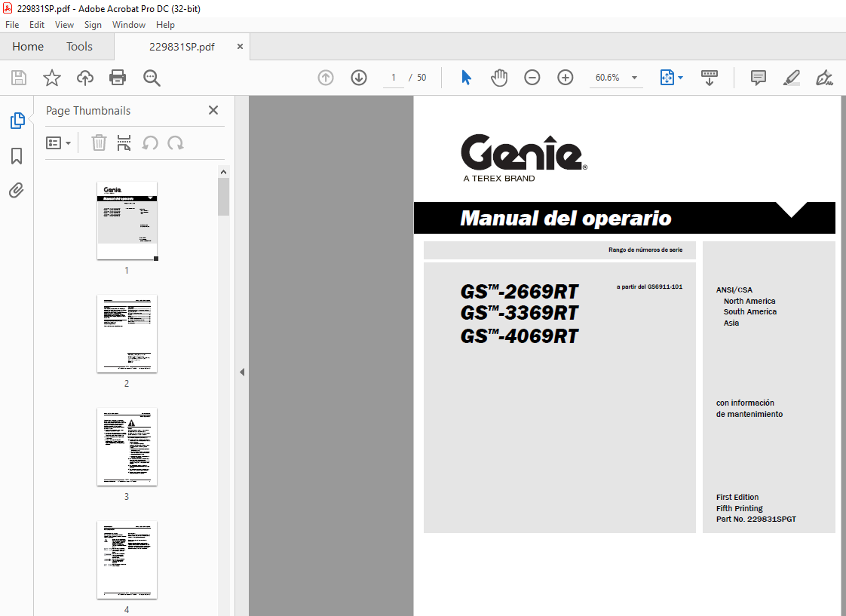The height and width of the screenshot is (616, 846).
Task: Open the Sign menu
Action: coord(93,25)
